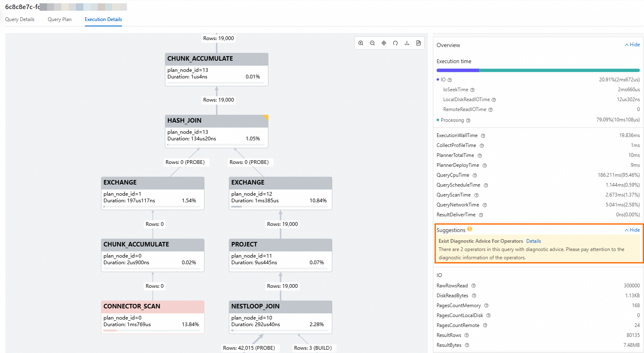Click help icon beside QueryCpuTime

pos(475,175)
